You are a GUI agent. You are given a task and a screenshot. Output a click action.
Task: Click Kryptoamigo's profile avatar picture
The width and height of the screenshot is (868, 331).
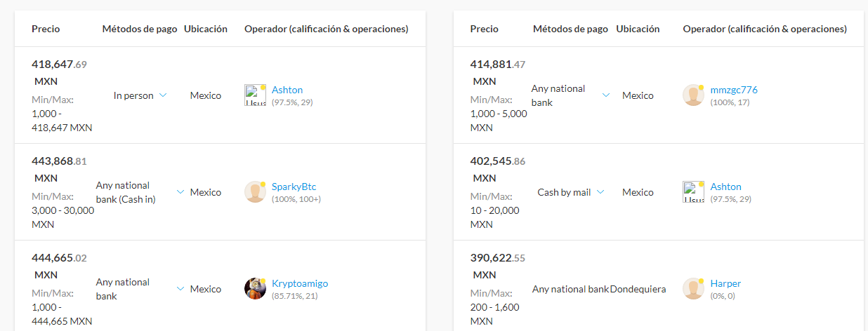coord(255,289)
